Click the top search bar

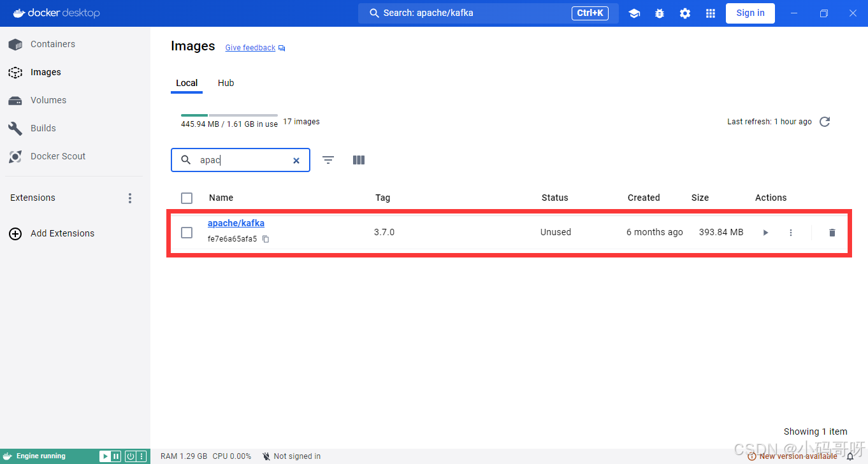pyautogui.click(x=488, y=13)
